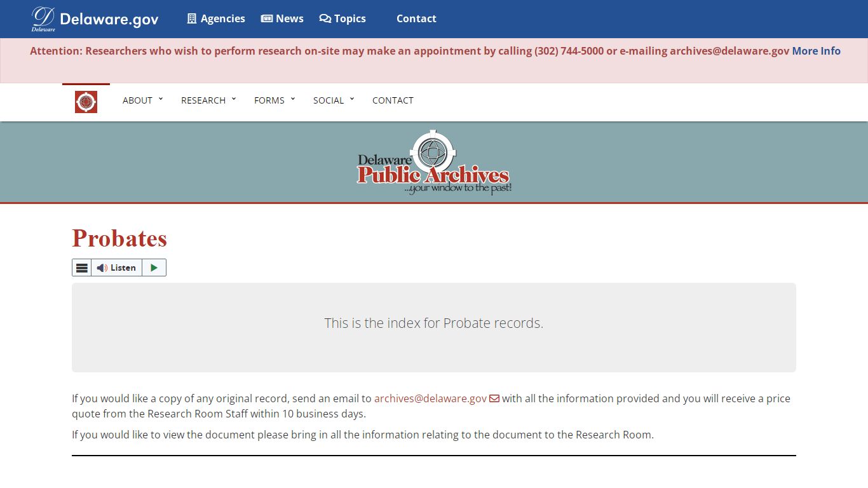The image size is (868, 488).
Task: Follow the More Info link
Action: (x=816, y=51)
